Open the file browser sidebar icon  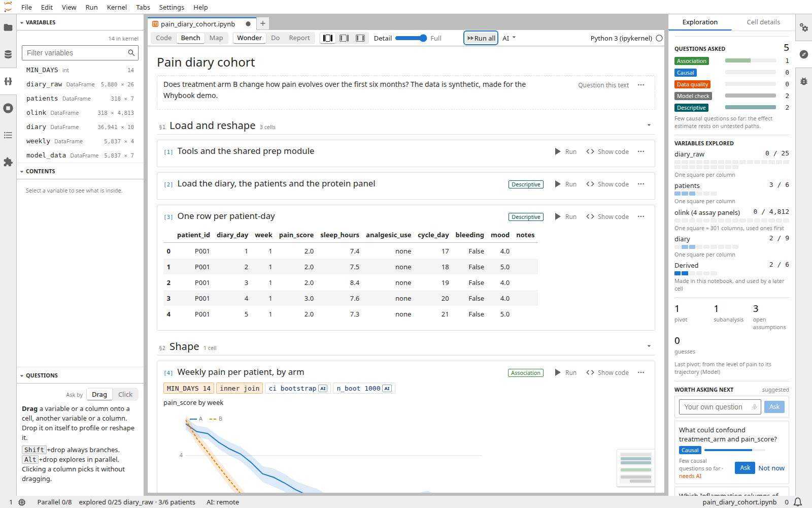[x=8, y=27]
